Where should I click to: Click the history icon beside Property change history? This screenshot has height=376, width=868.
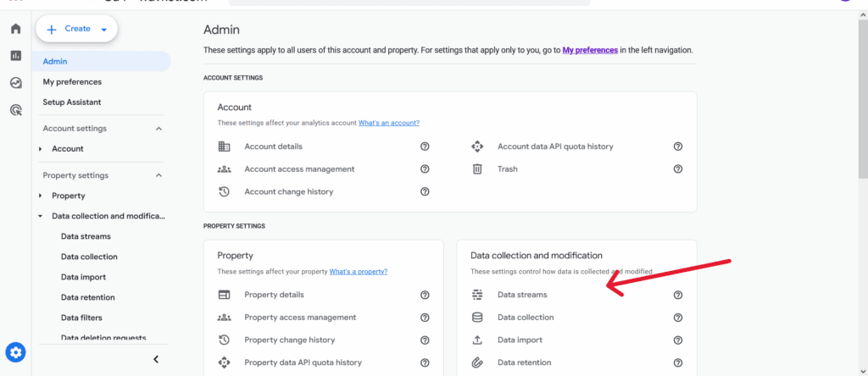(224, 340)
